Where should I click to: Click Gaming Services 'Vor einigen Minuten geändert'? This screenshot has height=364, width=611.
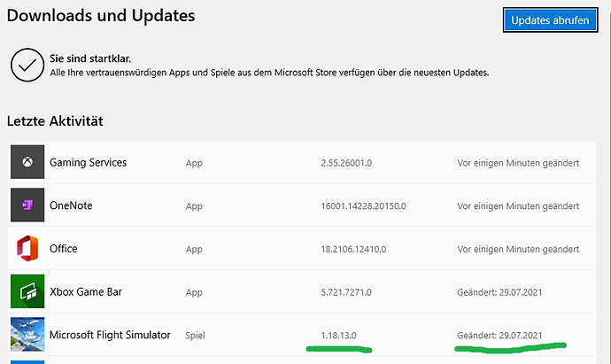[x=518, y=163]
